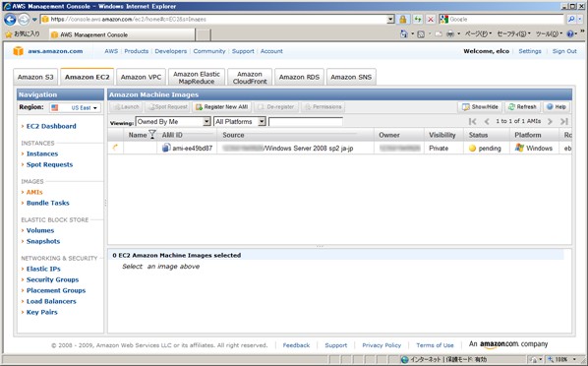Open EC2 Dashboard in navigation
The height and width of the screenshot is (366, 588).
tap(51, 126)
